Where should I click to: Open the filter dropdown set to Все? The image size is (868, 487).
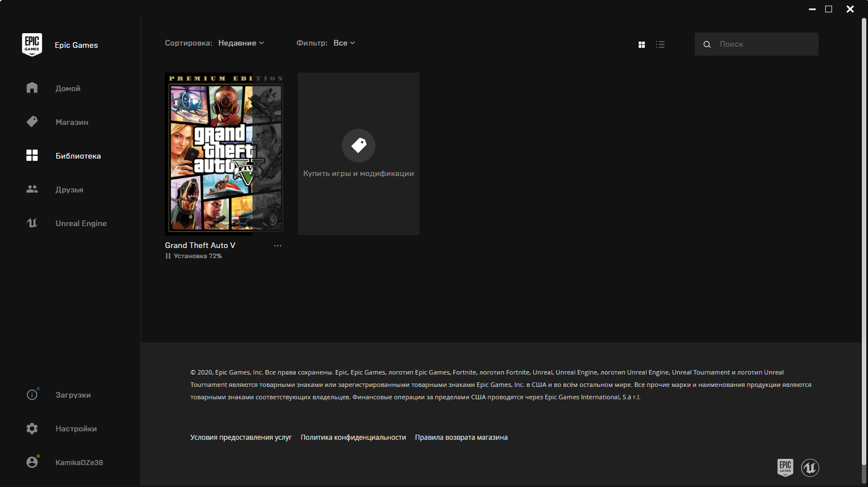pos(345,43)
